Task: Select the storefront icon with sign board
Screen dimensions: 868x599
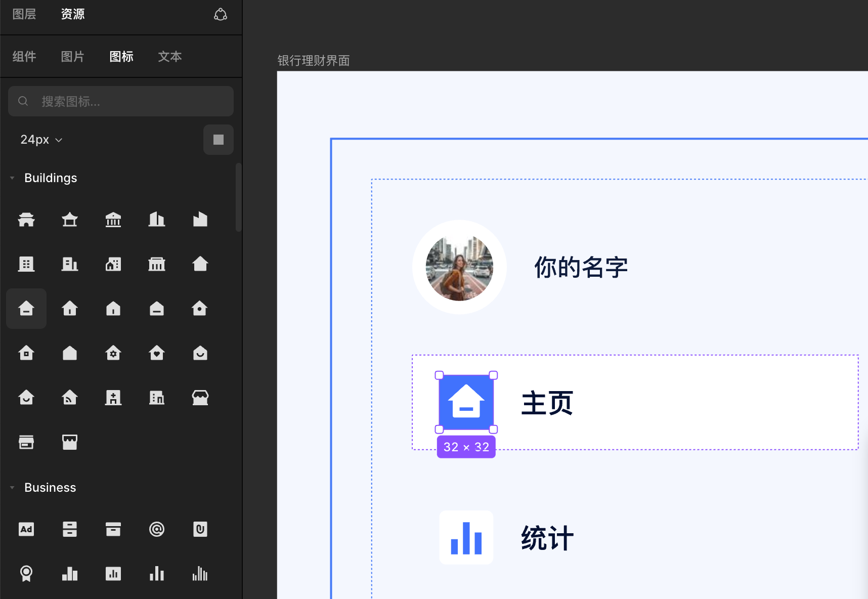Action: [26, 442]
